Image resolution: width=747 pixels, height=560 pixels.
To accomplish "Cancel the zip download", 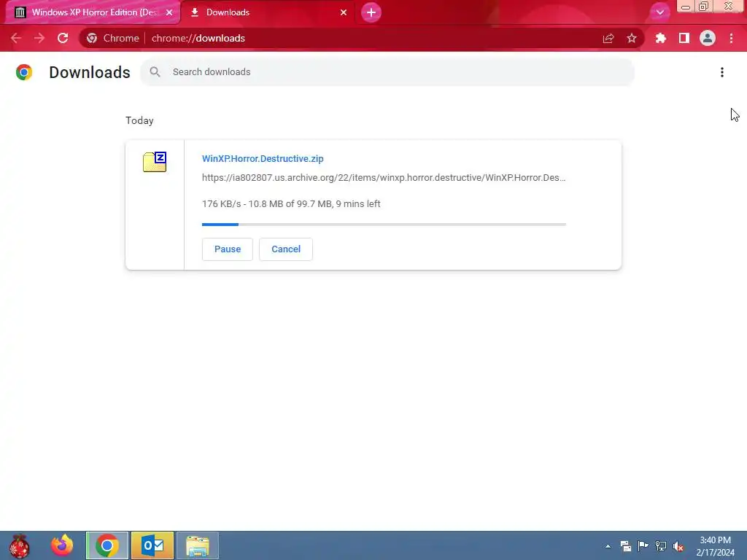I will [x=286, y=249].
